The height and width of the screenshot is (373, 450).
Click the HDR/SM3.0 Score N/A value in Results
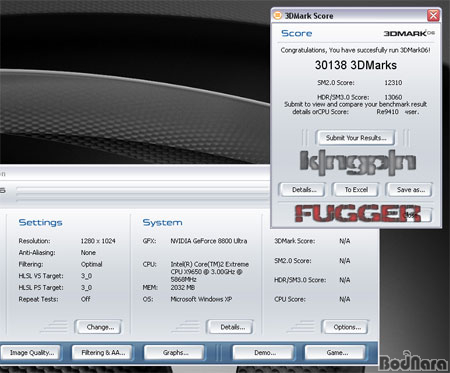click(x=345, y=280)
